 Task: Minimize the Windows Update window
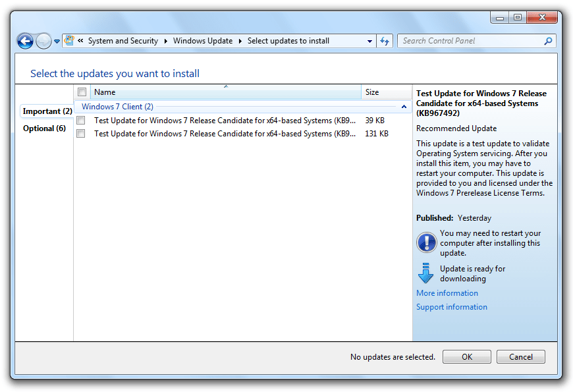coord(499,18)
